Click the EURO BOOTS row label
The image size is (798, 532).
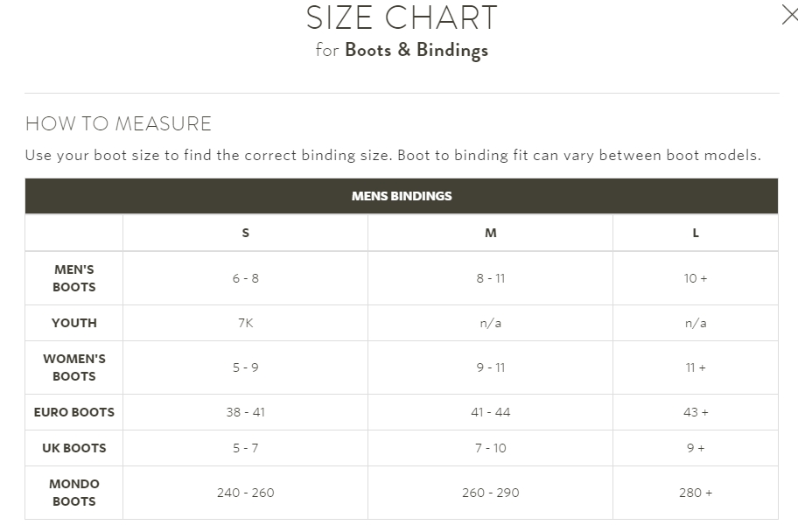tap(73, 412)
